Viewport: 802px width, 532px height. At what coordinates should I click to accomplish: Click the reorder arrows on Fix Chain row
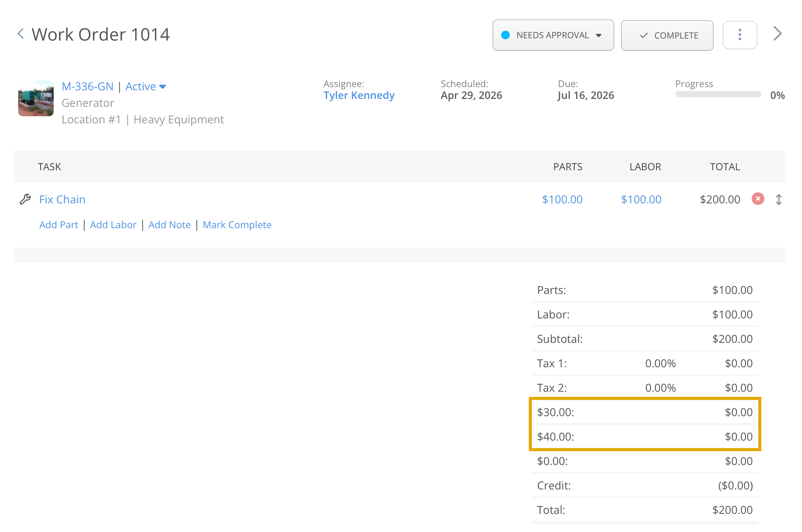coord(779,199)
